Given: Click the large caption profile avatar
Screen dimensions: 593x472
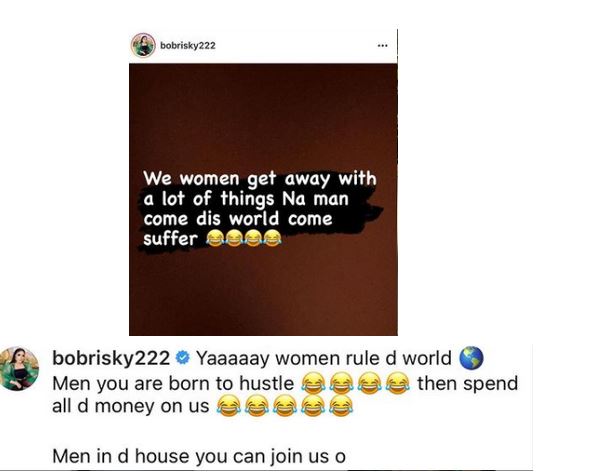Looking at the screenshot, I should point(20,368).
